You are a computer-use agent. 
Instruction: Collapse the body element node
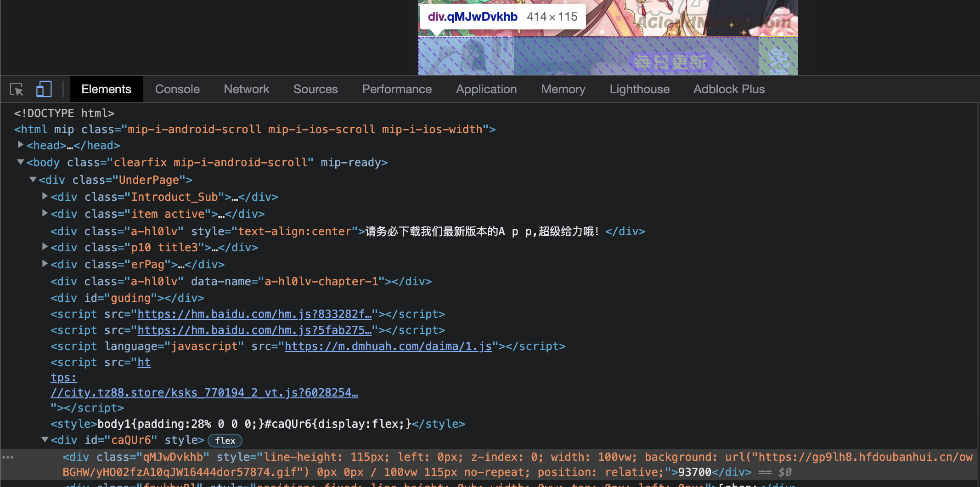coord(20,162)
